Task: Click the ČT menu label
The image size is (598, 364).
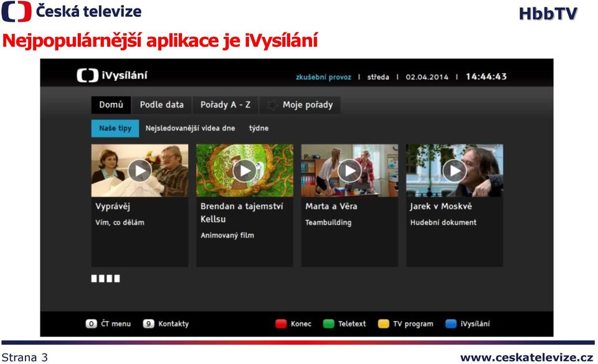Action: [116, 324]
